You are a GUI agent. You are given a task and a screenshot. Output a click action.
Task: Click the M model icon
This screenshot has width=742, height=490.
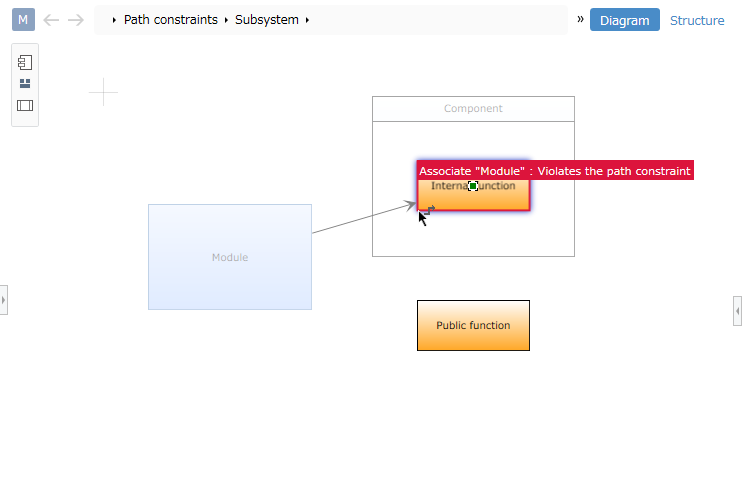[23, 19]
